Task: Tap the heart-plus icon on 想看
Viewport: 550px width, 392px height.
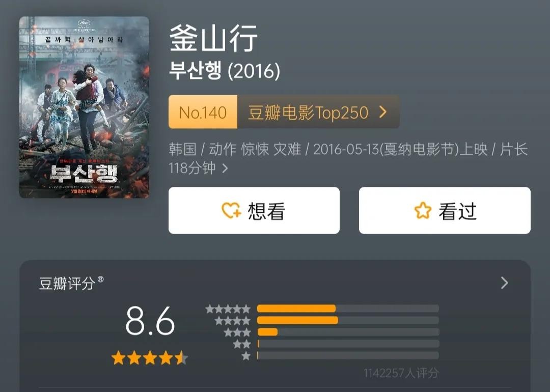Action: pyautogui.click(x=231, y=210)
